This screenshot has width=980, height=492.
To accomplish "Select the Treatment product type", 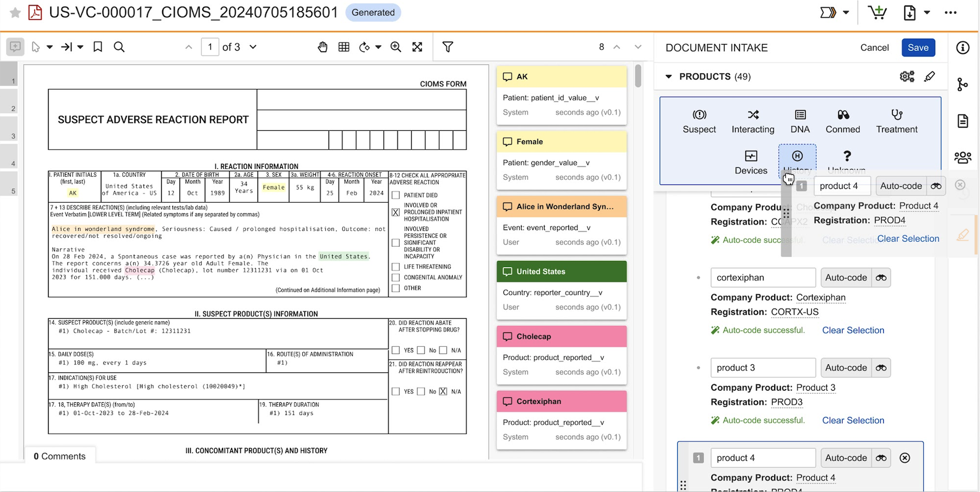I will tap(896, 122).
